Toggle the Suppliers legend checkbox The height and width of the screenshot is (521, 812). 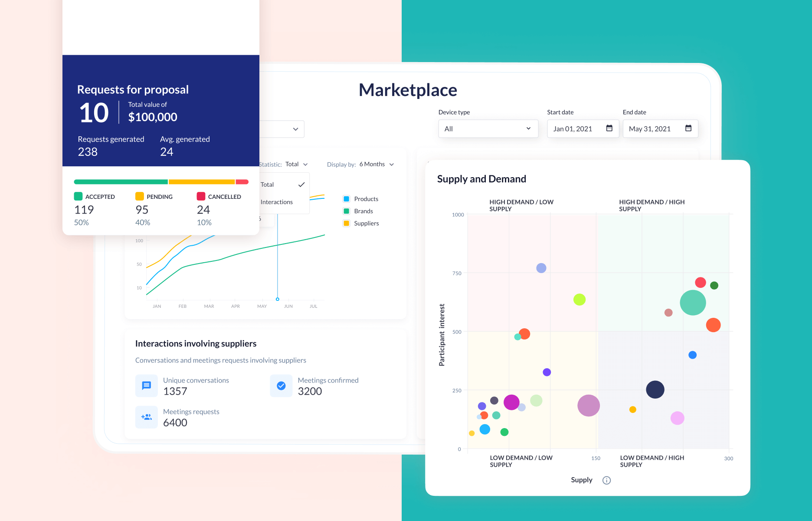coord(347,223)
